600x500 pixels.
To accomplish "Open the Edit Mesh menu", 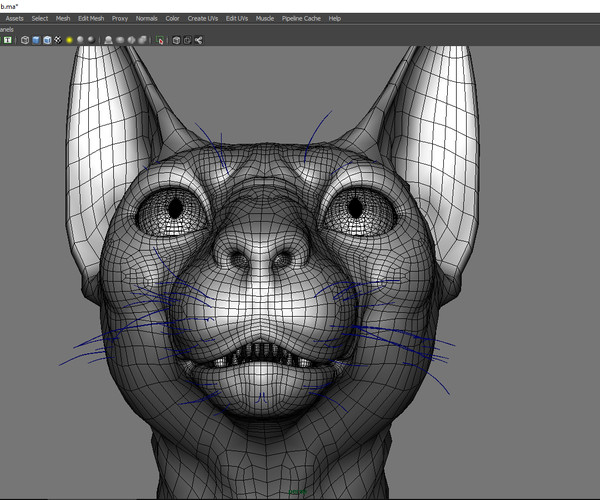I will point(91,18).
